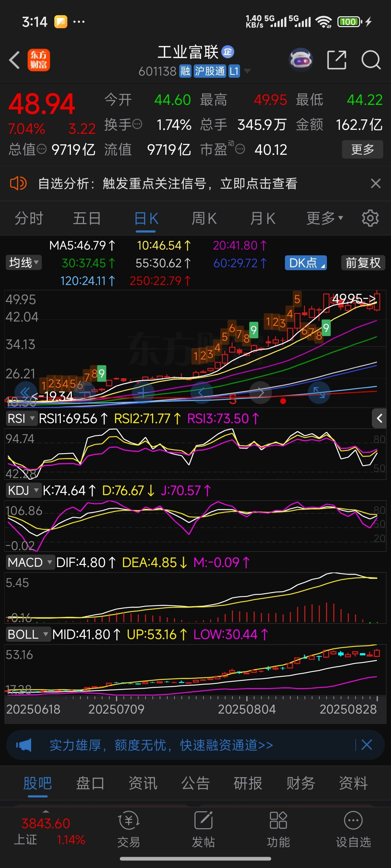Switch to 五日 chart tab

pyautogui.click(x=87, y=218)
